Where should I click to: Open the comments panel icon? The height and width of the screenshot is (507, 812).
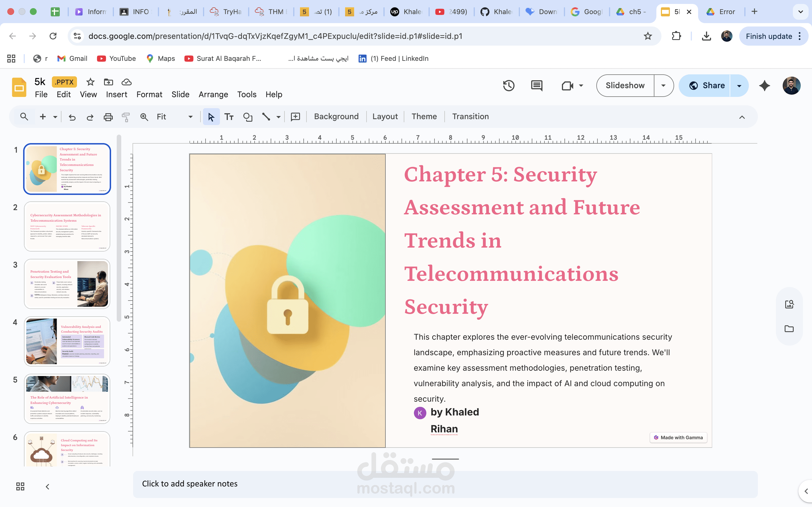click(537, 86)
